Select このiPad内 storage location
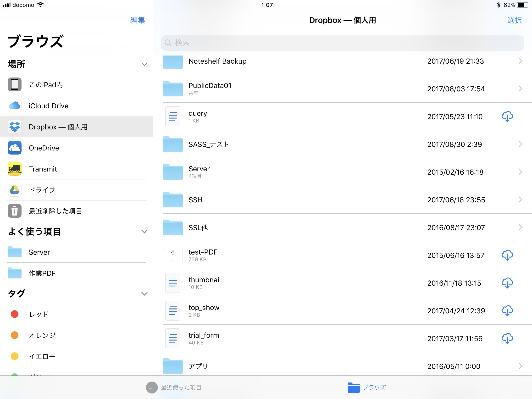This screenshot has height=399, width=532. (x=46, y=85)
